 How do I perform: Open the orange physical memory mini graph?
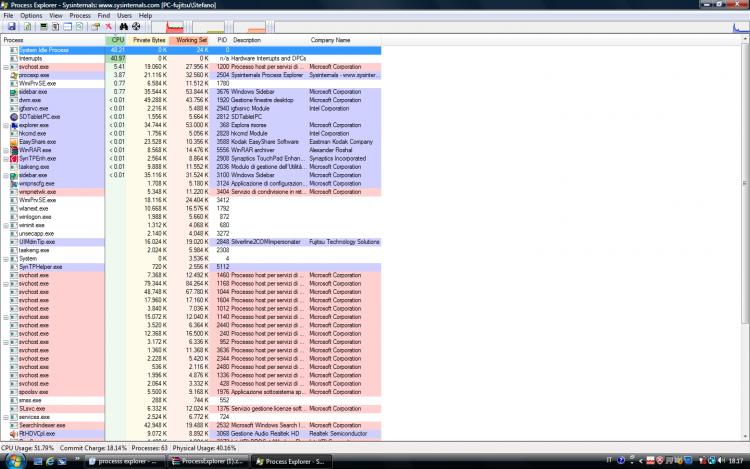(x=250, y=27)
